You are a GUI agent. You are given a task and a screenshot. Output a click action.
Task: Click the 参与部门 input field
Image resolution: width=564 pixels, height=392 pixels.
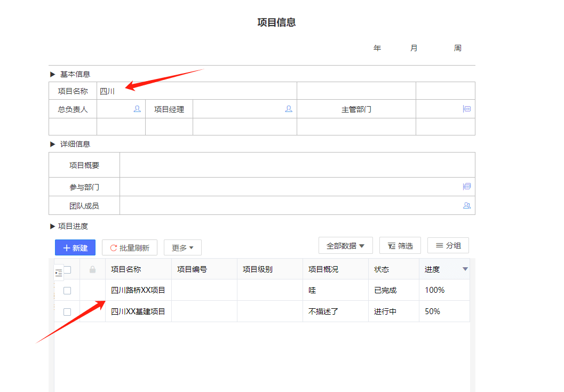(297, 187)
